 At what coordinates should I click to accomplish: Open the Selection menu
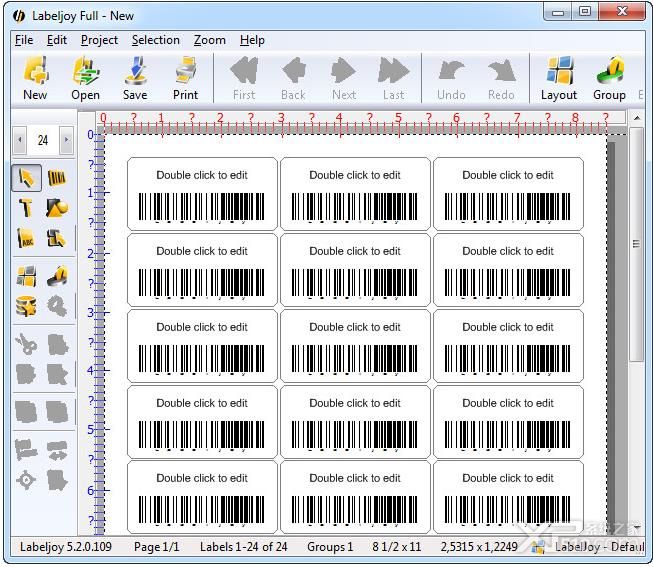pyautogui.click(x=156, y=40)
